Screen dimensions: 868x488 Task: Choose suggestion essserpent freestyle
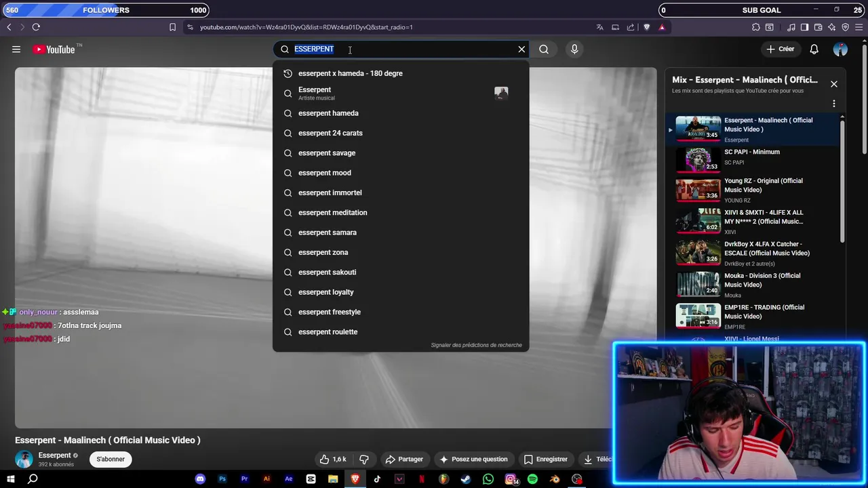pyautogui.click(x=401, y=312)
